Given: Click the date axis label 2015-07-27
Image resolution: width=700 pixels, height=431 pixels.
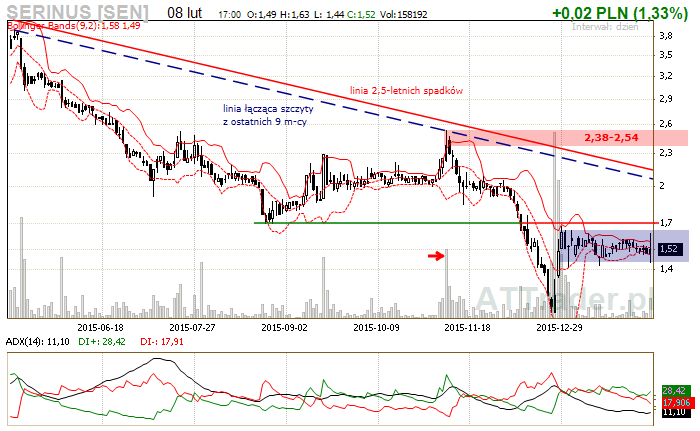Looking at the screenshot, I should point(192,328).
